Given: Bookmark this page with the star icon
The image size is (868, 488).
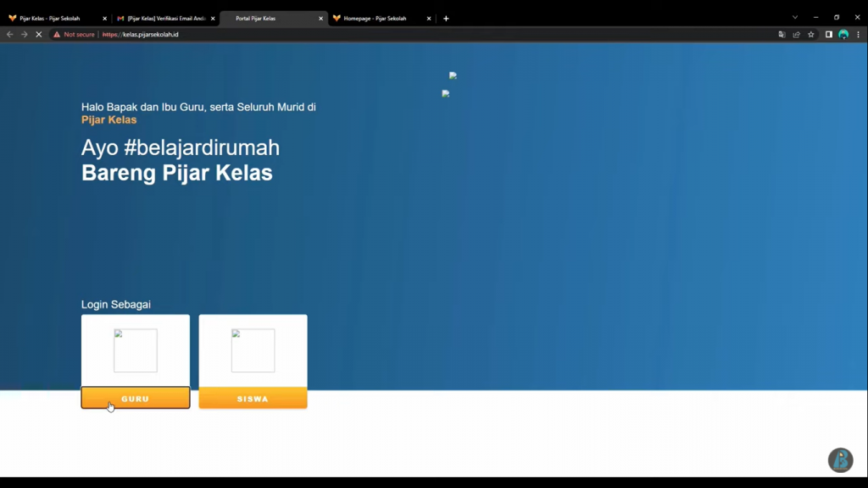Looking at the screenshot, I should coord(811,35).
